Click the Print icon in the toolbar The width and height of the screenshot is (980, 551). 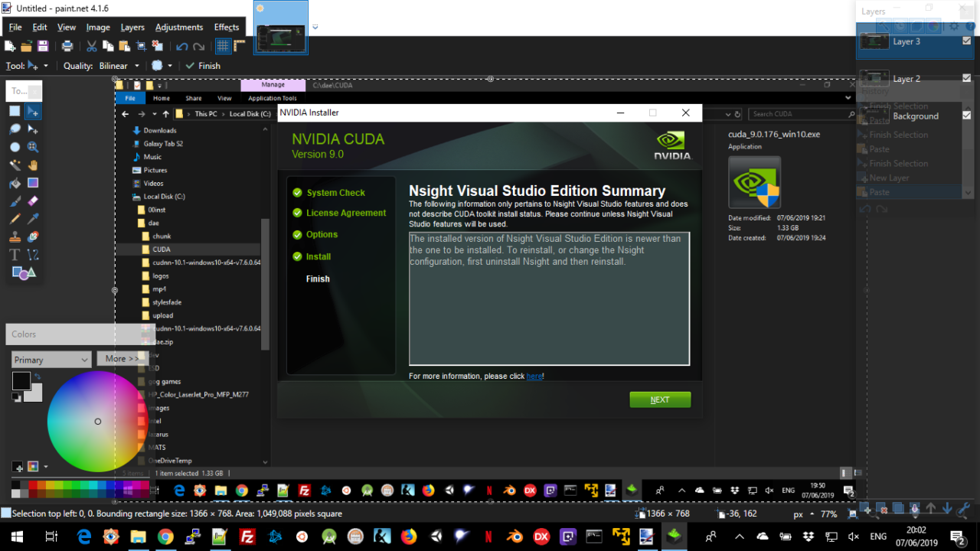(x=67, y=46)
